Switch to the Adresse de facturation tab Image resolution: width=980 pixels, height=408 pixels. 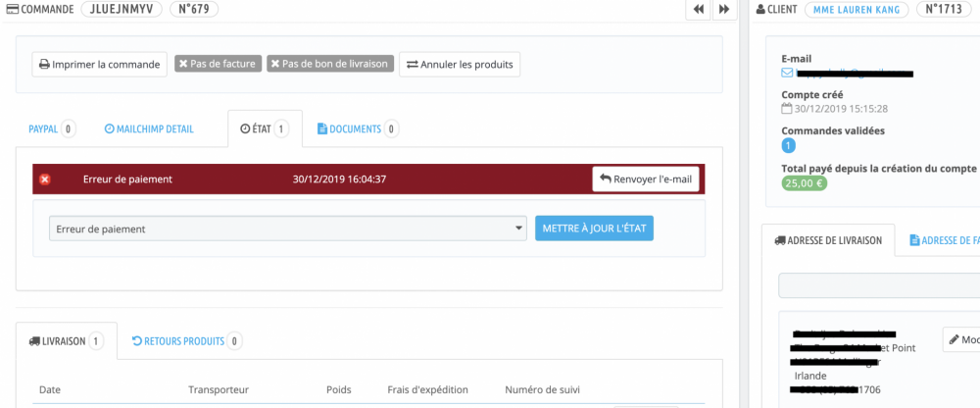click(x=945, y=240)
